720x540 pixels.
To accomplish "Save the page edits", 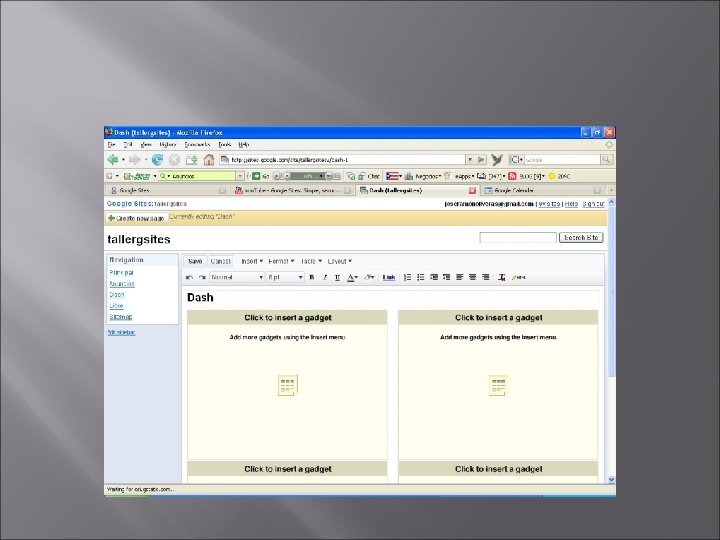I will pyautogui.click(x=195, y=261).
